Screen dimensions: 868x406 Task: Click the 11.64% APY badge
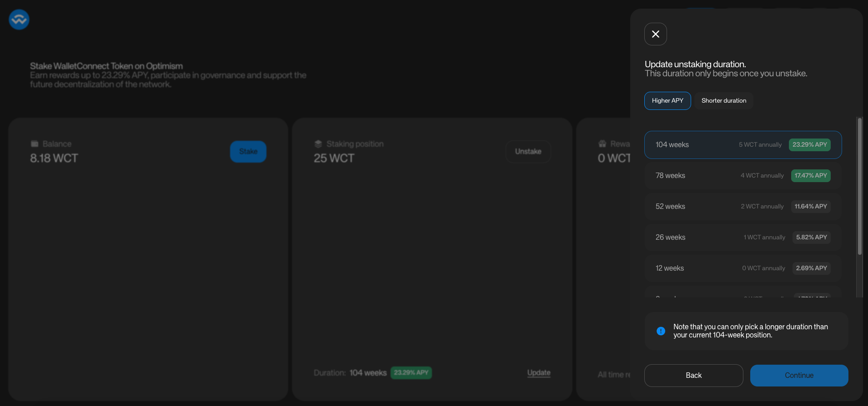point(811,207)
